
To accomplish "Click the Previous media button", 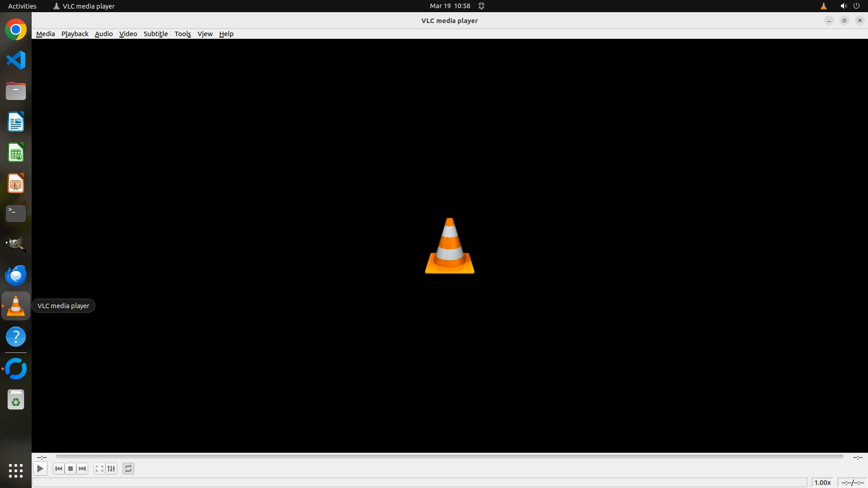I will point(58,469).
